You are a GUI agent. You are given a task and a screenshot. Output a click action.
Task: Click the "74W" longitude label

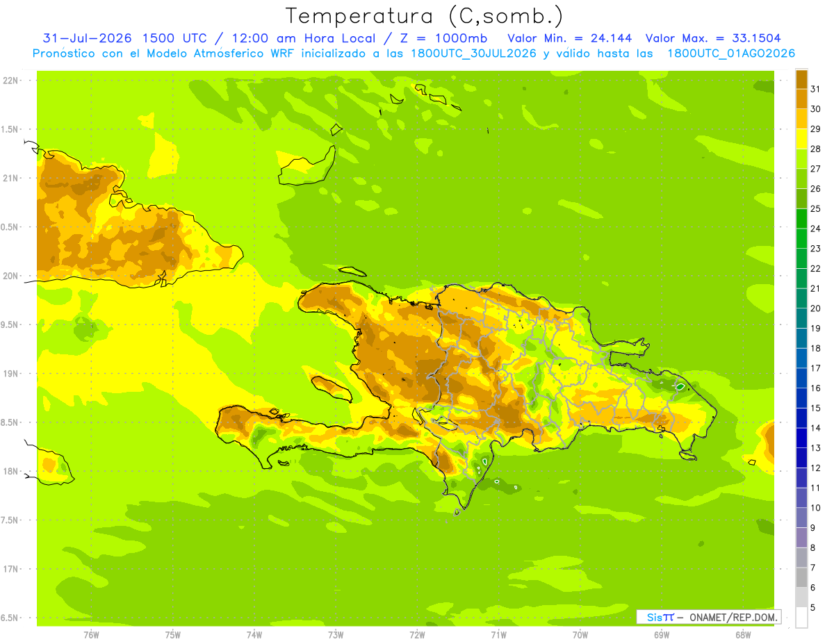tap(254, 635)
